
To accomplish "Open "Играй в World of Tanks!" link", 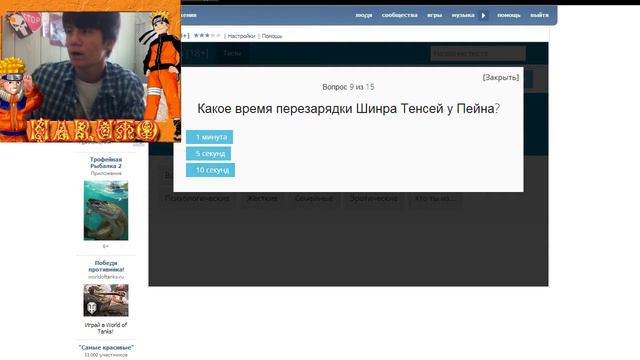I will point(106,328).
